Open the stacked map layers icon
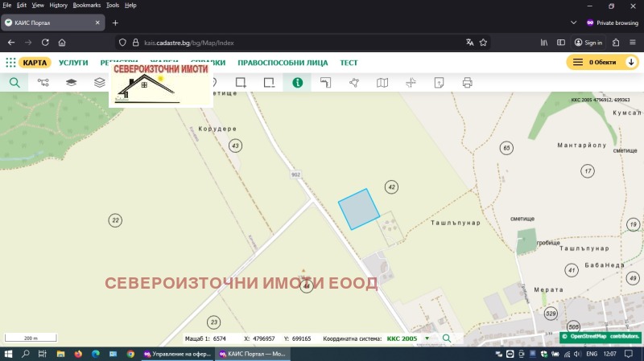 (99, 83)
